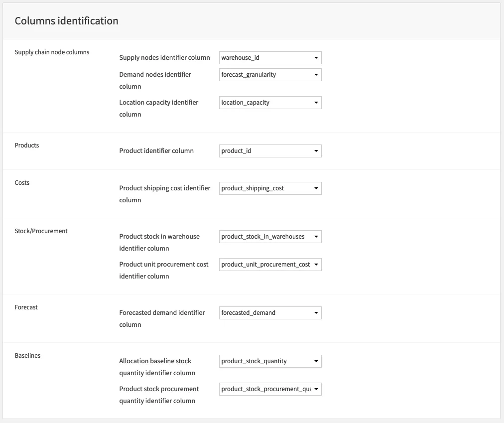Select the Forecast section label
Screen dimensions: 504x423
click(26, 307)
